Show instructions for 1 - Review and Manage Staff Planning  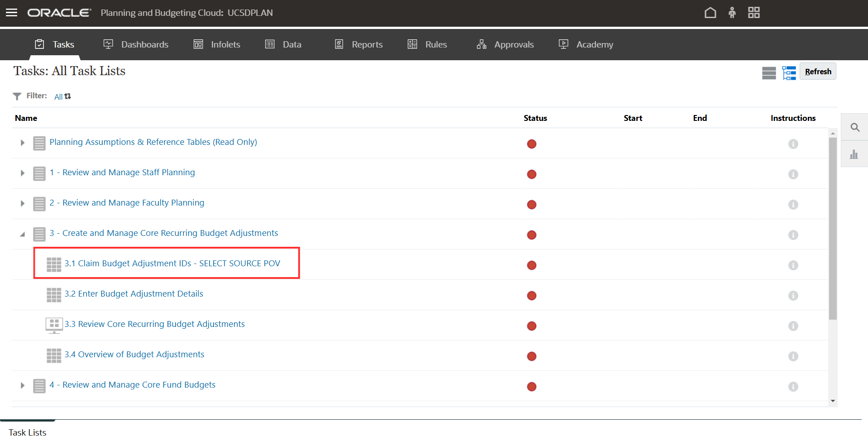pos(793,174)
